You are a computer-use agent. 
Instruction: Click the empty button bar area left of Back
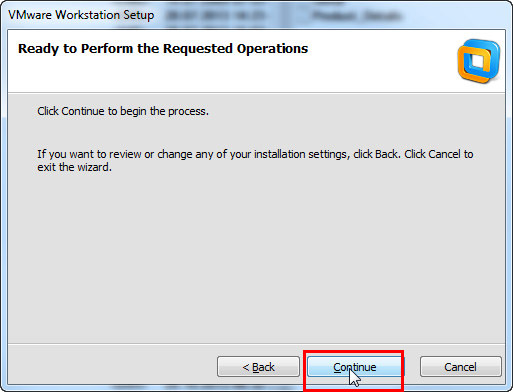pos(112,364)
